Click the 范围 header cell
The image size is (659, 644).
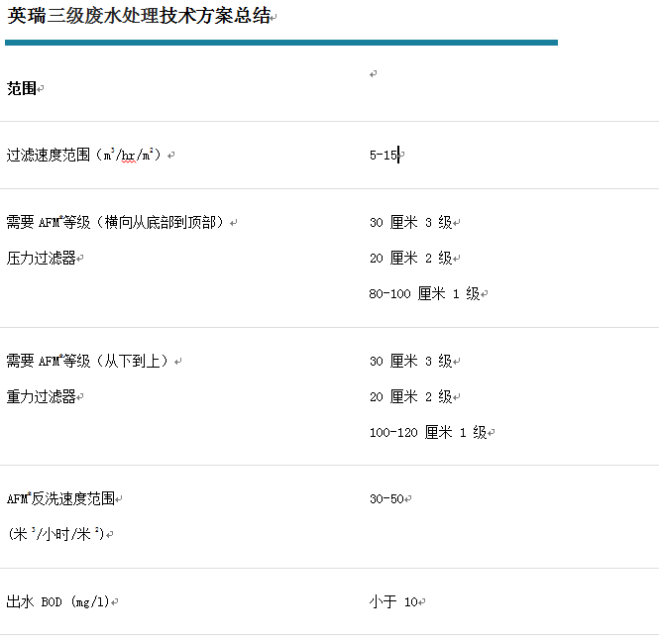pos(22,88)
